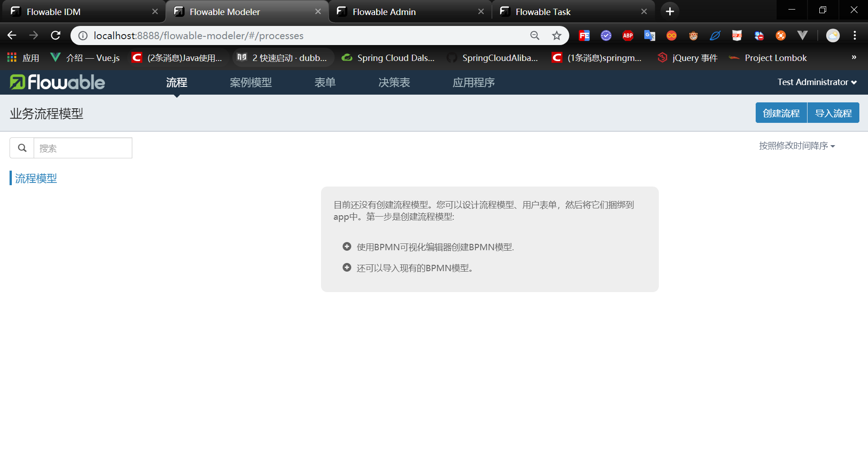Bookmark this page with the star icon
The height and width of the screenshot is (460, 868).
coord(557,35)
